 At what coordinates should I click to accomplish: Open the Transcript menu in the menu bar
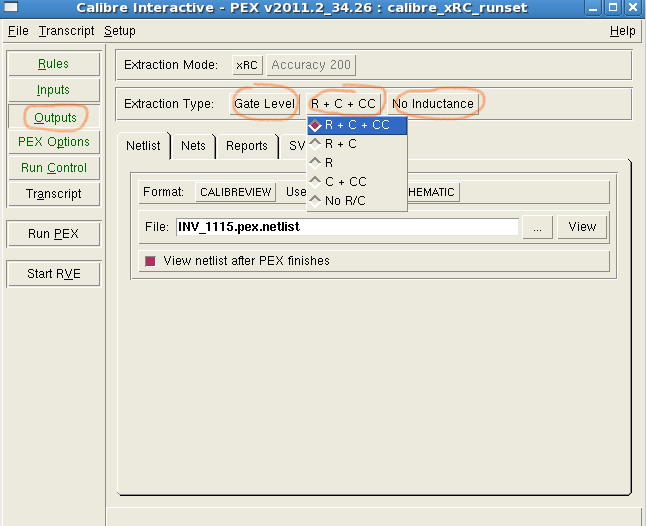click(66, 31)
